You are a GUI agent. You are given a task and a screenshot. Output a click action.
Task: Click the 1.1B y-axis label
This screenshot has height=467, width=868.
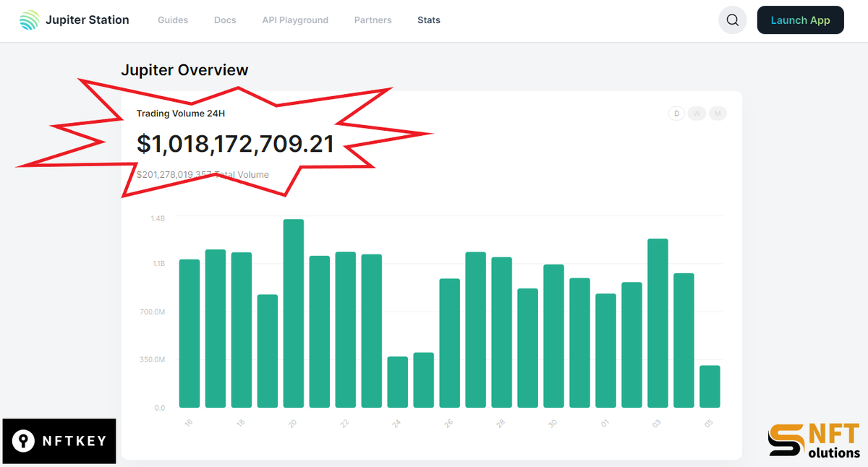tap(158, 264)
